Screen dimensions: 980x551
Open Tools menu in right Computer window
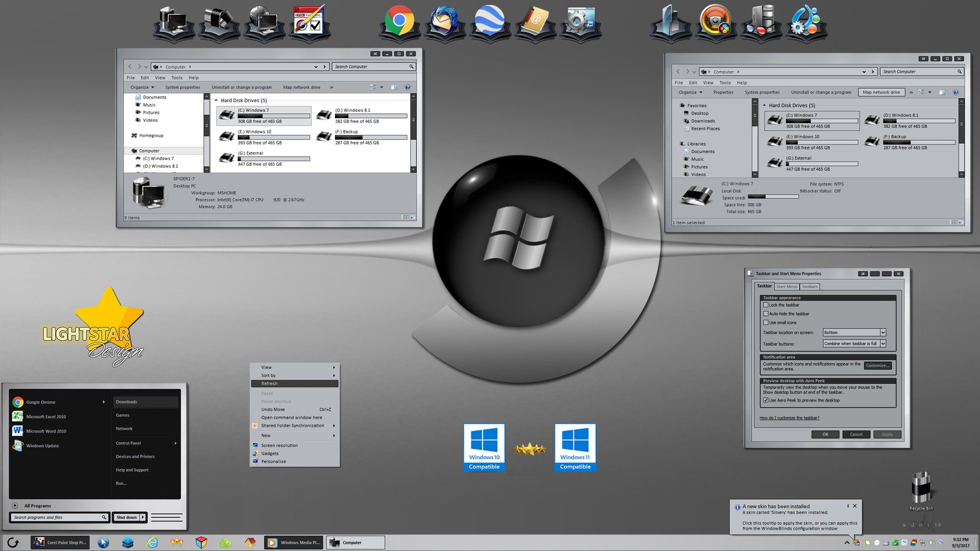725,83
